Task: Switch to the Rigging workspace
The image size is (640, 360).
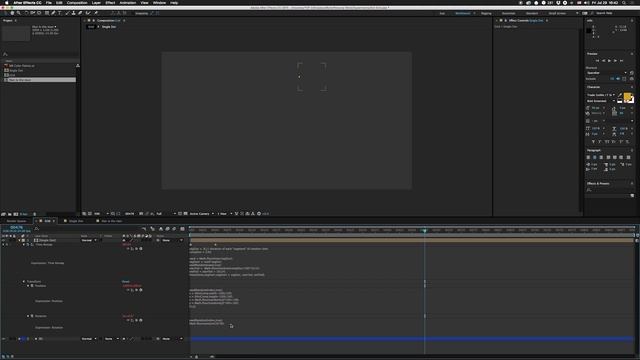Action: pyautogui.click(x=486, y=13)
